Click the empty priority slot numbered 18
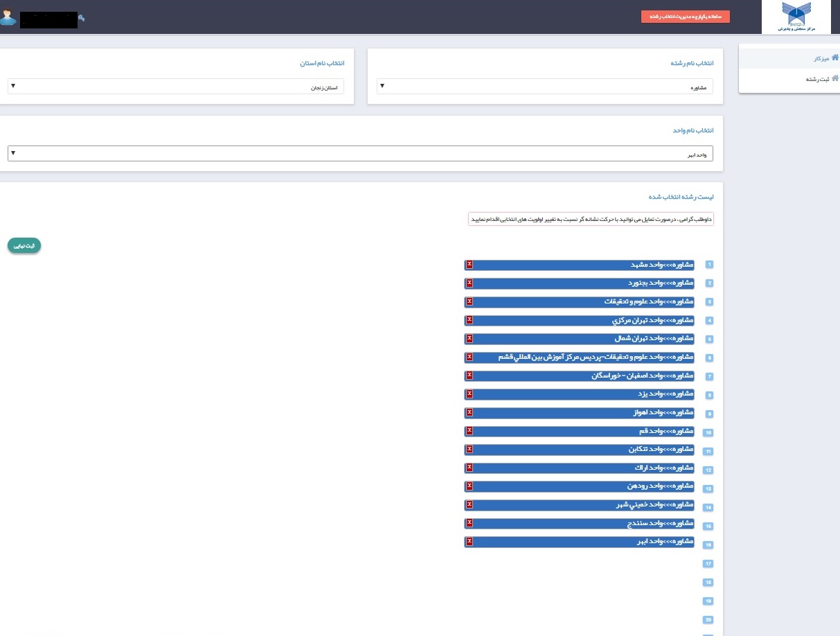Image resolution: width=840 pixels, height=636 pixels. click(x=708, y=583)
